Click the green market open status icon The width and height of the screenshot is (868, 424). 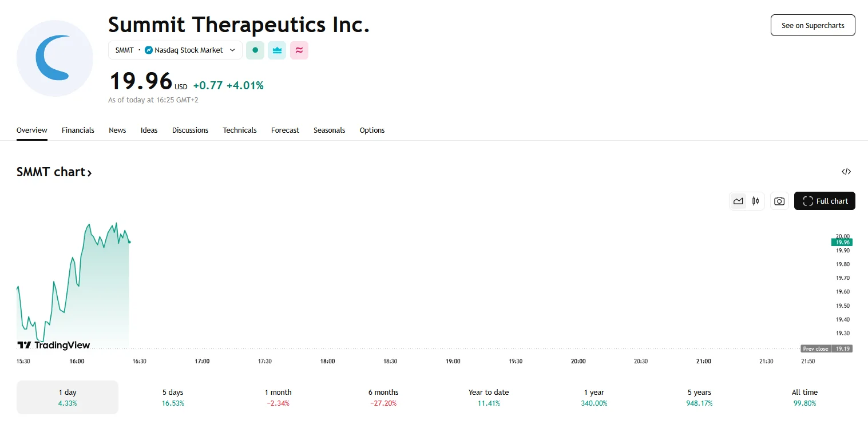(255, 50)
